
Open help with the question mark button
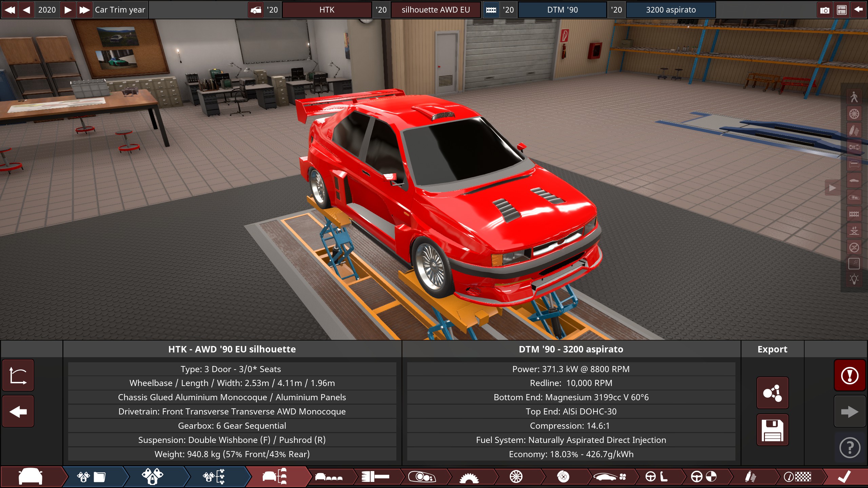850,448
